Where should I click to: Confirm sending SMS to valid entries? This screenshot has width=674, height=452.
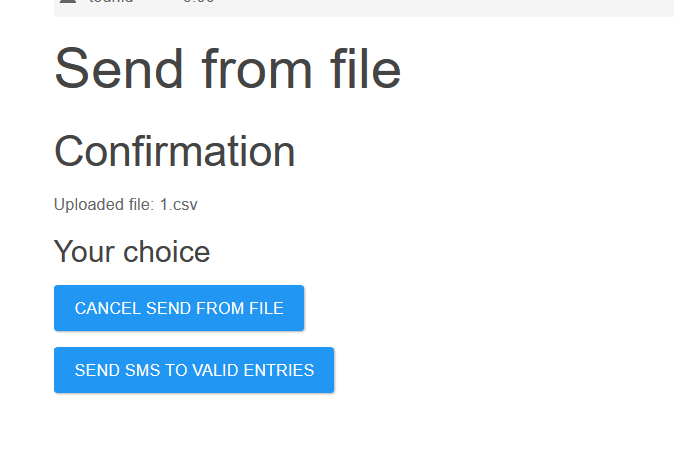tap(194, 370)
